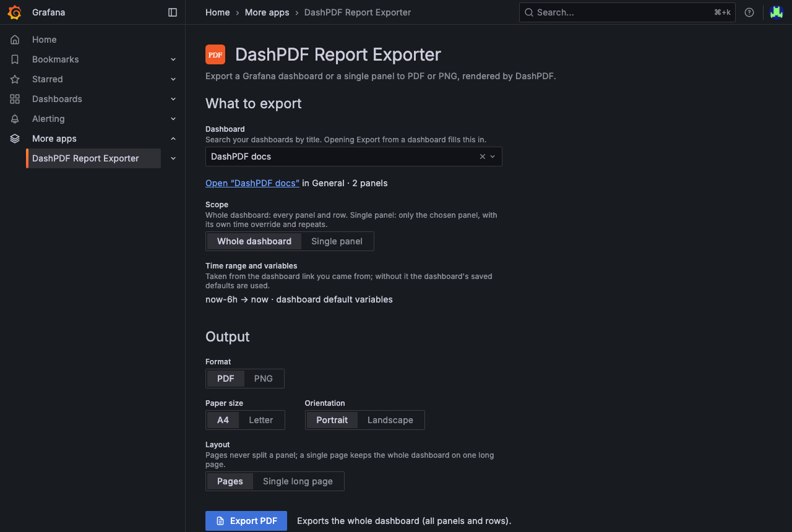Set orientation to Landscape
The width and height of the screenshot is (792, 532).
pos(390,420)
